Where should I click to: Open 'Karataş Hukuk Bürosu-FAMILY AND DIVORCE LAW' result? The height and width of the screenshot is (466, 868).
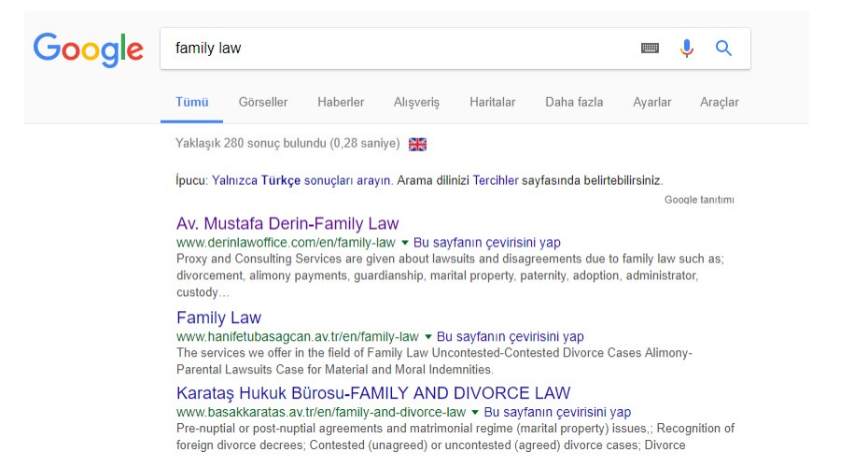[373, 393]
